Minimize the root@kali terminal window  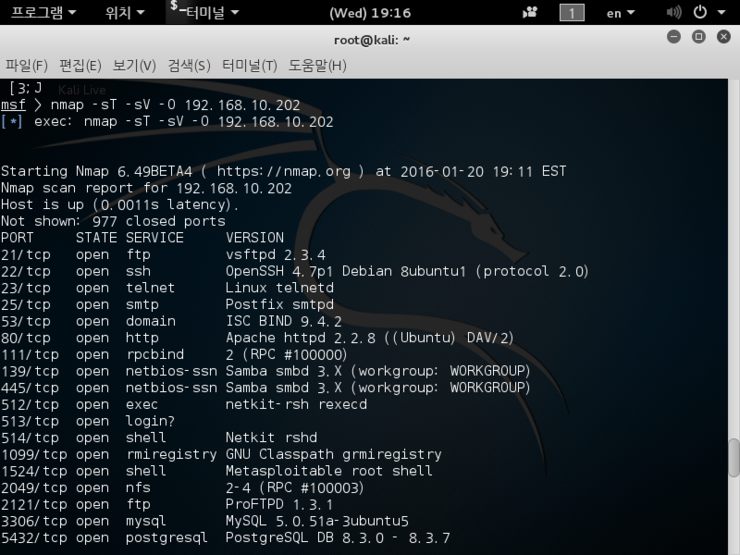pos(674,37)
